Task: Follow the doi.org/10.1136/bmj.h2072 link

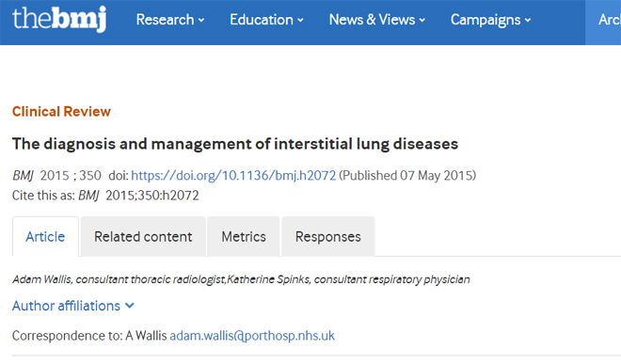Action: [x=233, y=176]
